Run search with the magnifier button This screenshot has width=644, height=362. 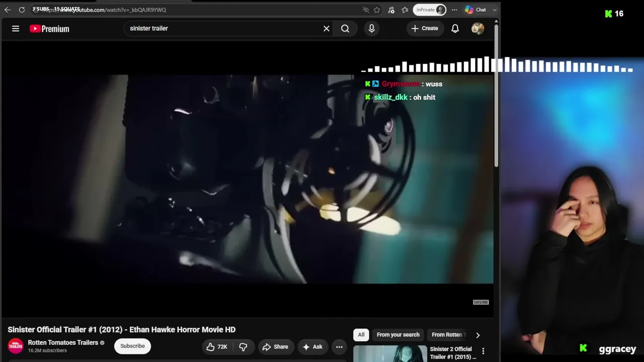[x=345, y=29]
